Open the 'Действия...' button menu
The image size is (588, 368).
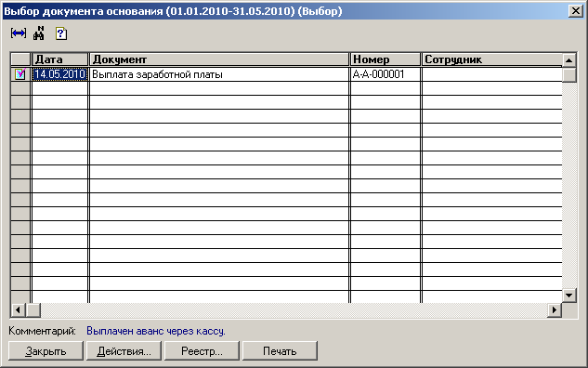[124, 351]
